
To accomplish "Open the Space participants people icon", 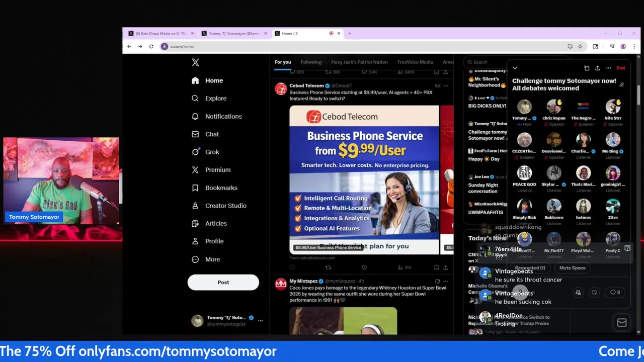I will (x=578, y=292).
